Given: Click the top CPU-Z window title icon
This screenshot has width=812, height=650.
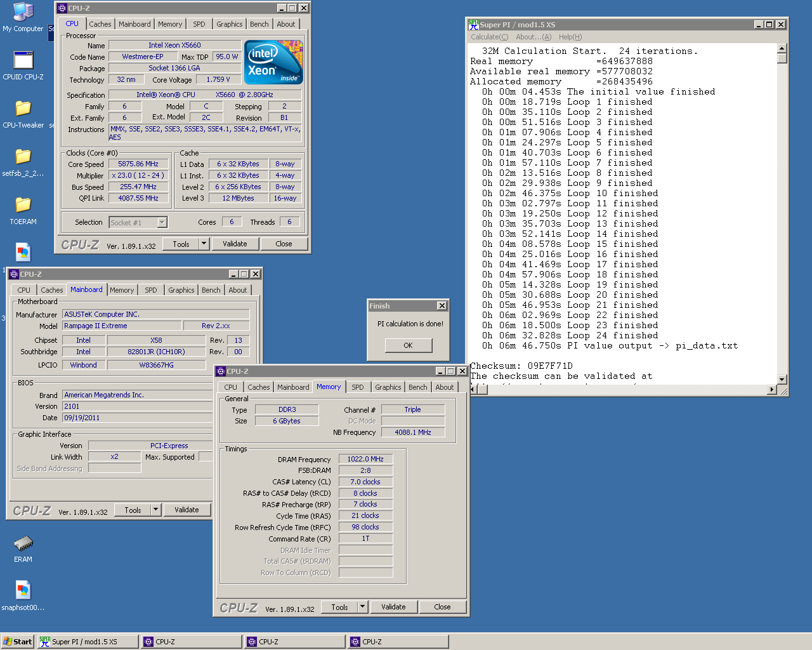Looking at the screenshot, I should pos(62,8).
